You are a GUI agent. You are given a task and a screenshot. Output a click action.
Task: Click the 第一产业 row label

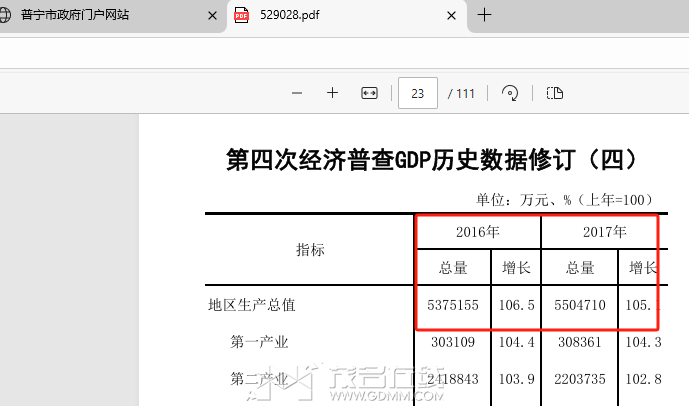259,342
